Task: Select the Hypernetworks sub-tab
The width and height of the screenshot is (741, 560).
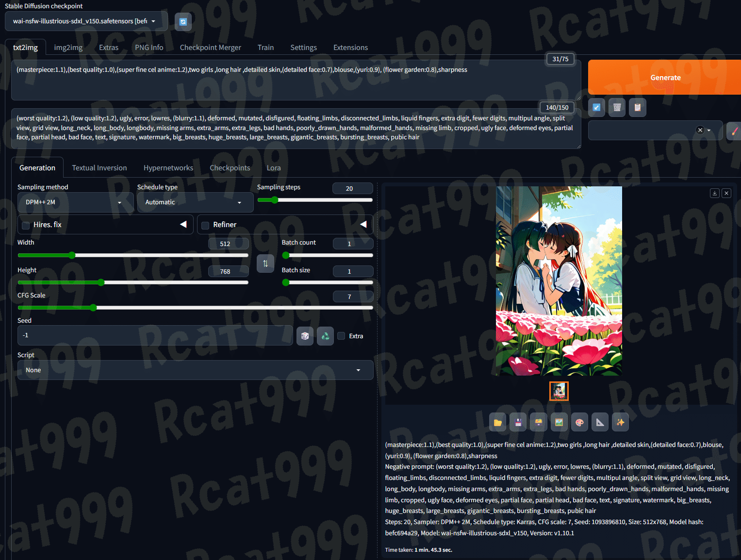Action: [168, 168]
